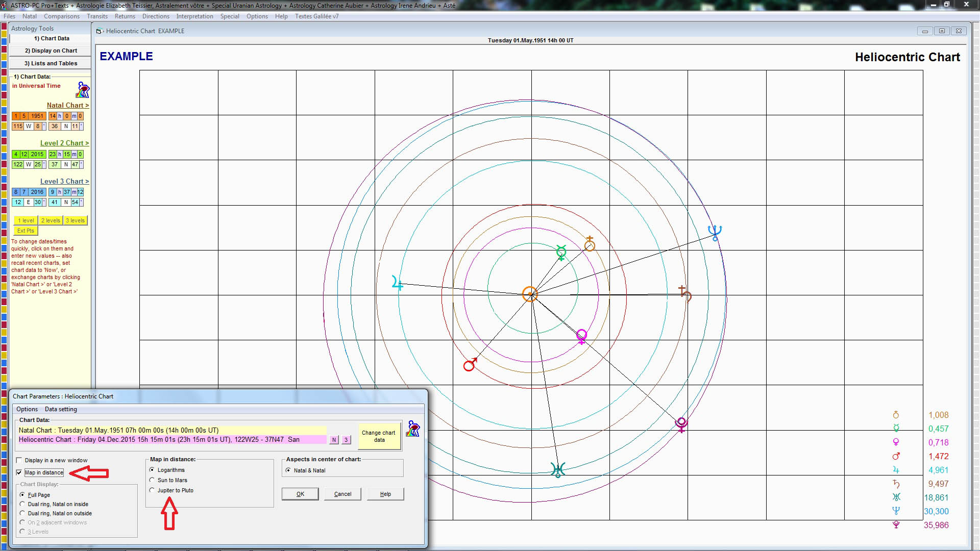The image size is (980, 551).
Task: Click the Uranus symbol near the chart bottom
Action: [x=557, y=470]
